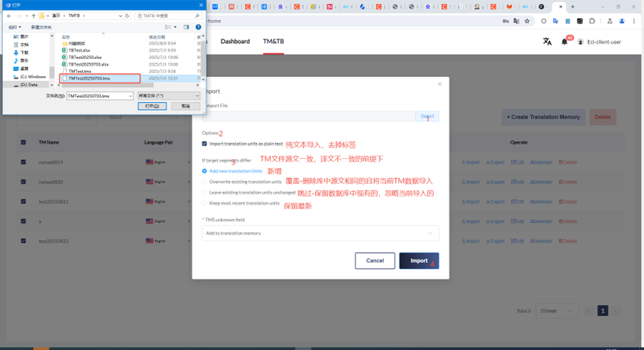The image size is (644, 350).
Task: Open the file type filter dropdown
Action: [169, 96]
